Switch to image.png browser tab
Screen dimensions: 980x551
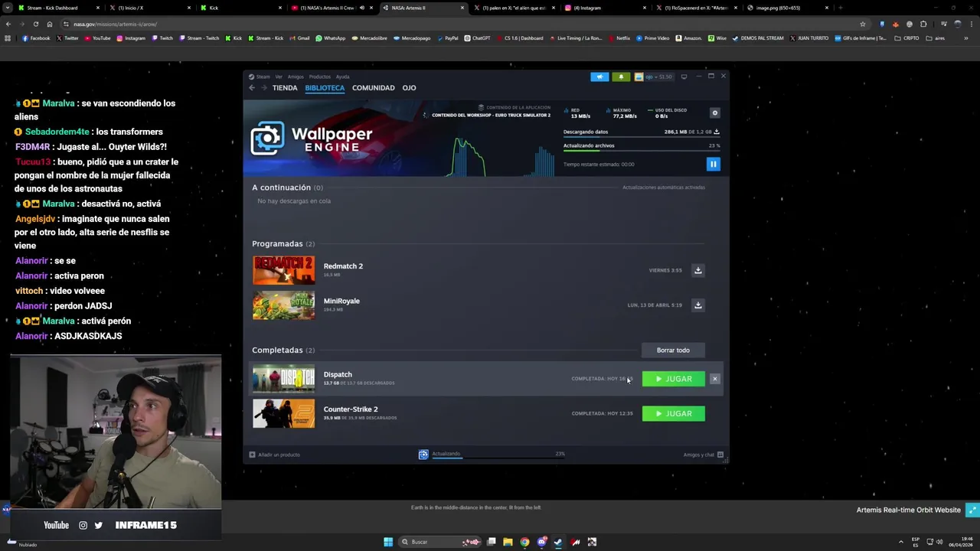coord(788,8)
